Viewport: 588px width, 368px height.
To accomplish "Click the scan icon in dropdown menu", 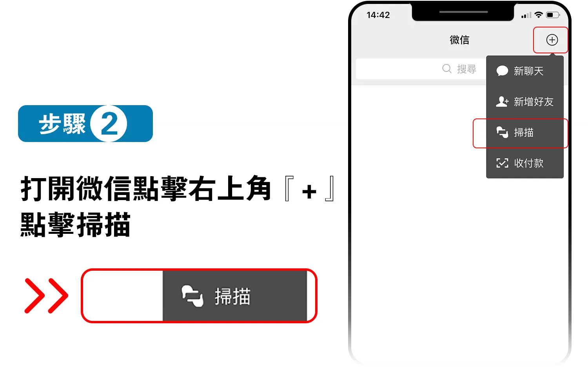I will point(502,132).
